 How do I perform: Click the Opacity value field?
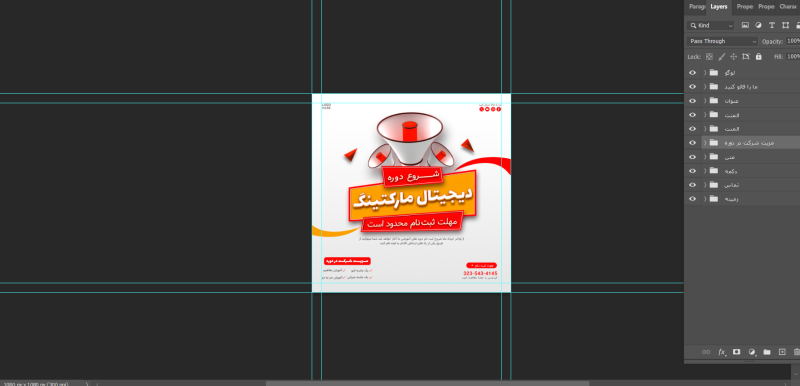(x=793, y=41)
